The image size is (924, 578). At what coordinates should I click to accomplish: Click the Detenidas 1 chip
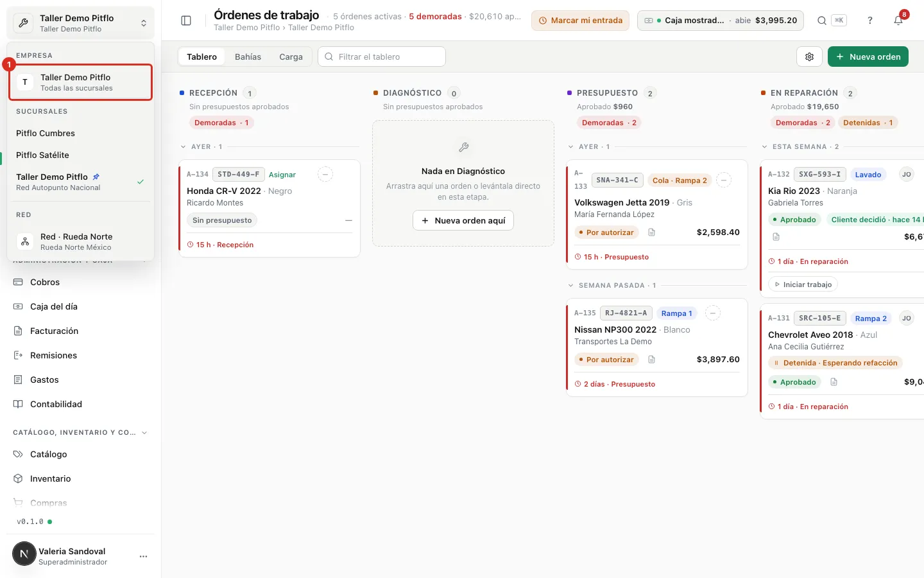click(x=868, y=123)
